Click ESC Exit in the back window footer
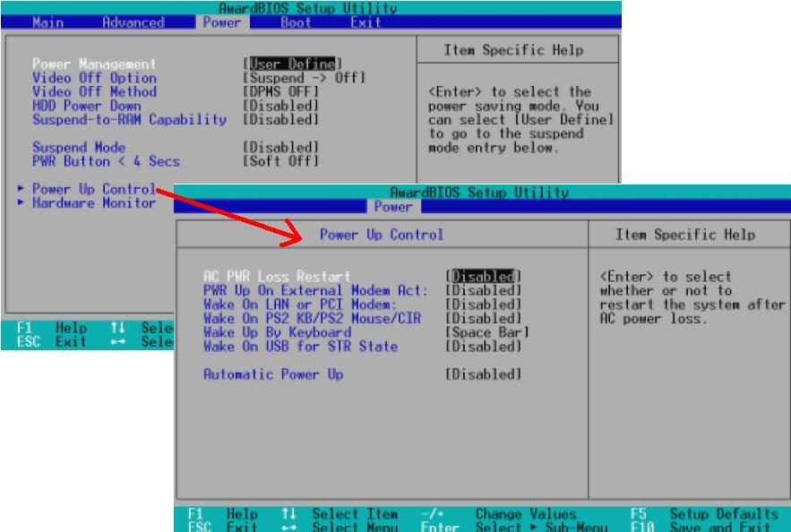The width and height of the screenshot is (791, 532). coord(51,341)
